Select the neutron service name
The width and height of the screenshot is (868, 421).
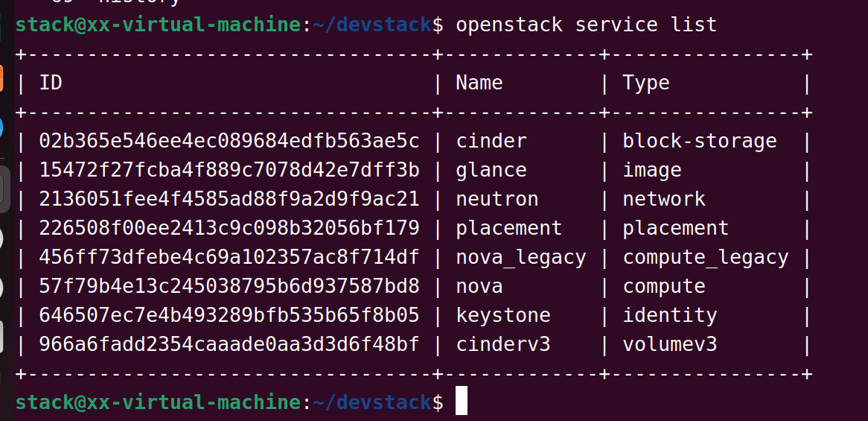(x=497, y=199)
